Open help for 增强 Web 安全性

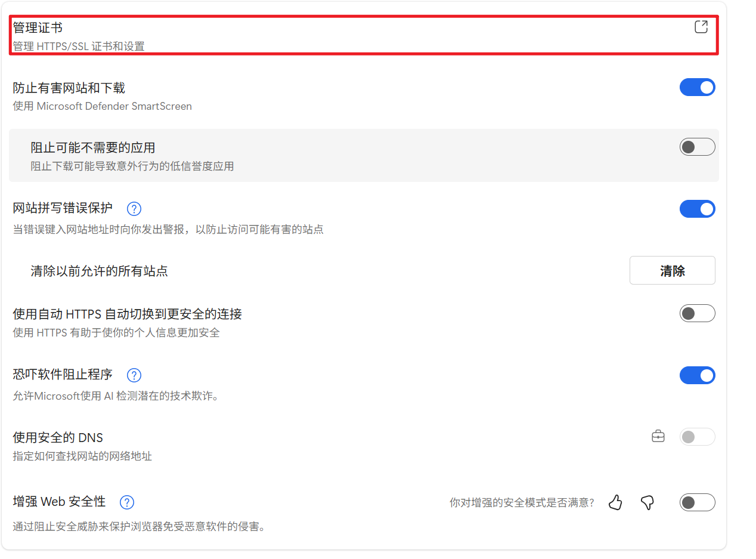(x=126, y=502)
